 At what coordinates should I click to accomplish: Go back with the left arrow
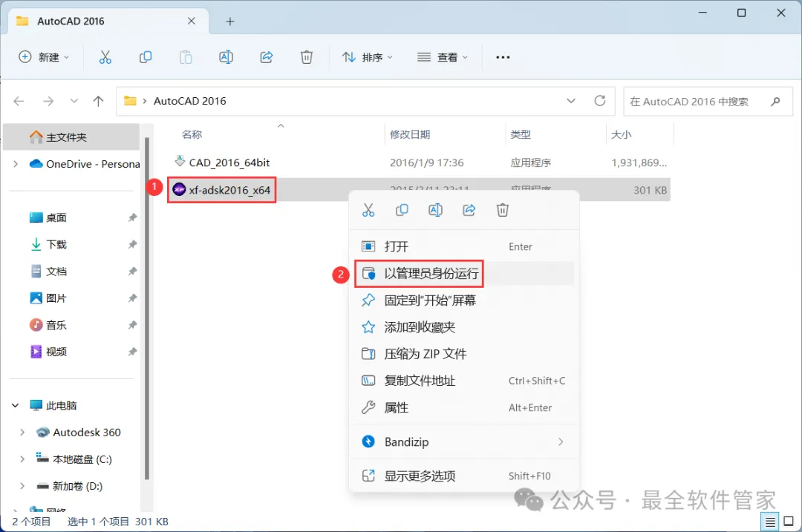coord(19,101)
